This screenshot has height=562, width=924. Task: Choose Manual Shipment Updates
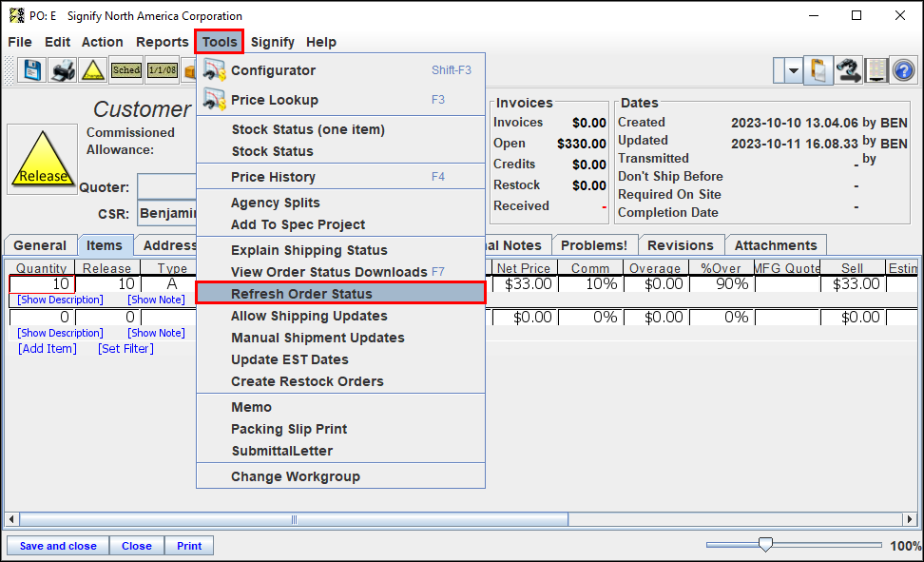pos(340,338)
